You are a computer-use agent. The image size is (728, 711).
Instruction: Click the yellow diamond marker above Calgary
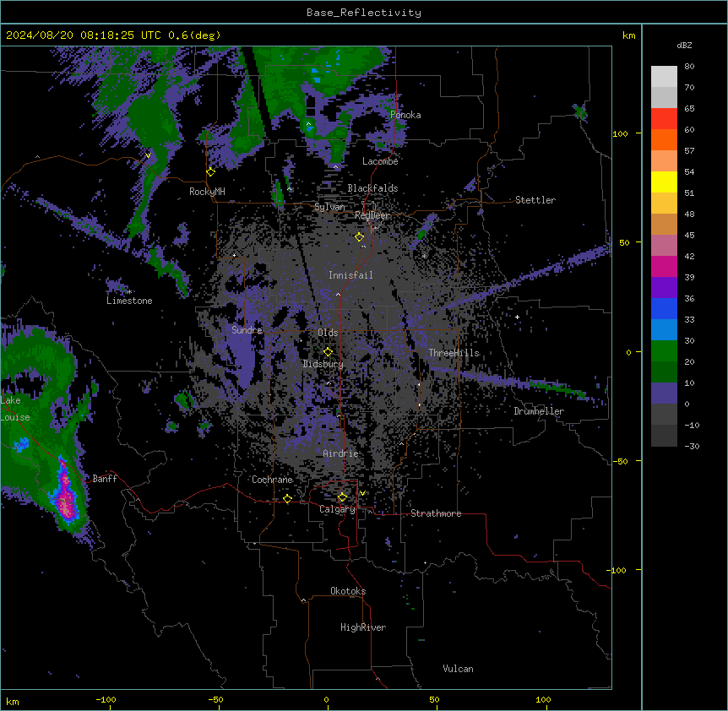click(x=342, y=497)
